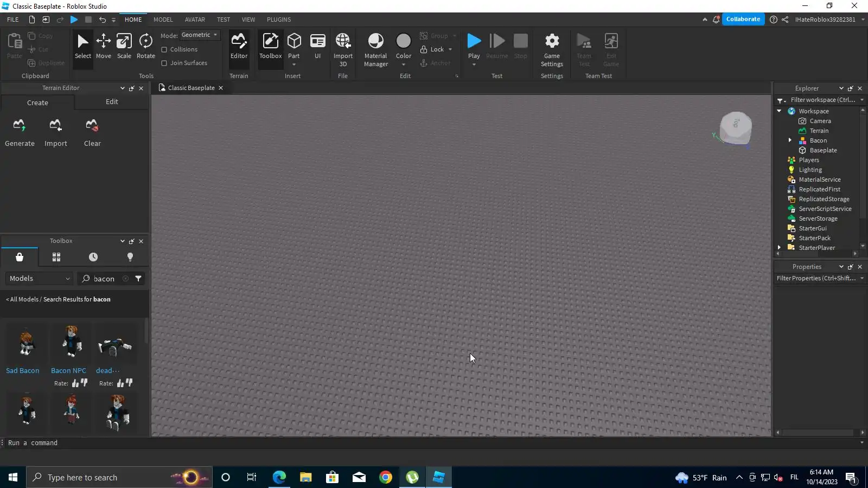
Task: Click the Share icon beside username
Action: point(785,20)
